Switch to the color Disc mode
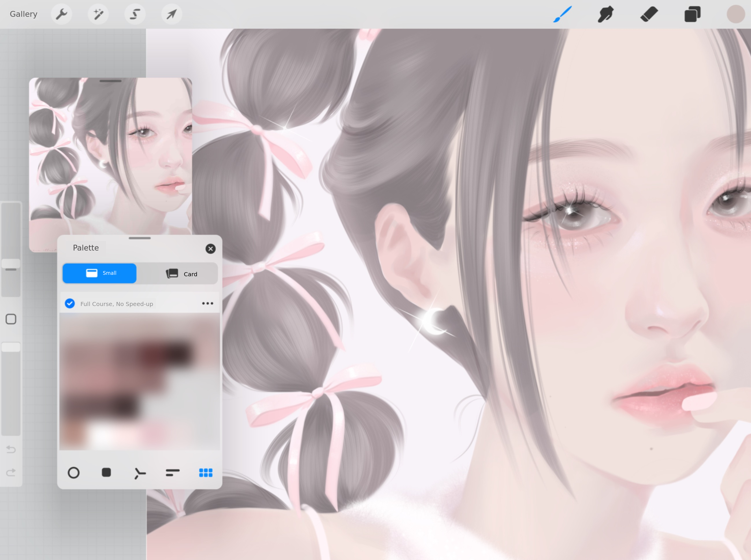The image size is (751, 560). (x=74, y=472)
